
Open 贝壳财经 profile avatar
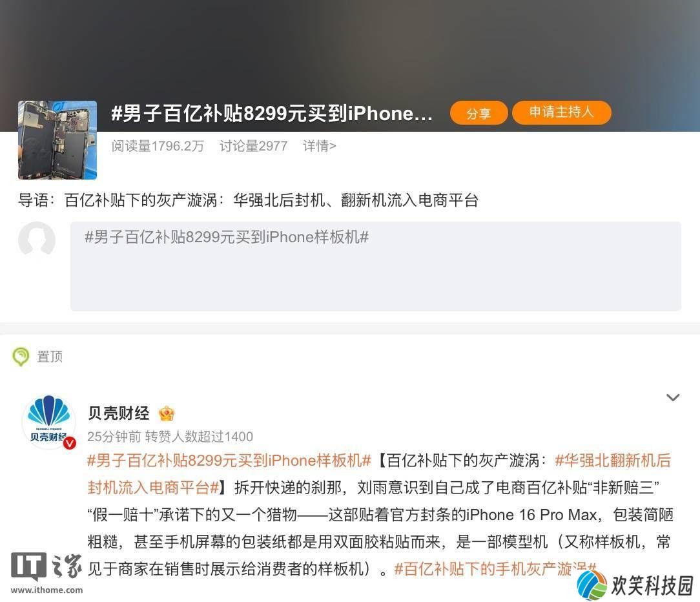point(49,422)
